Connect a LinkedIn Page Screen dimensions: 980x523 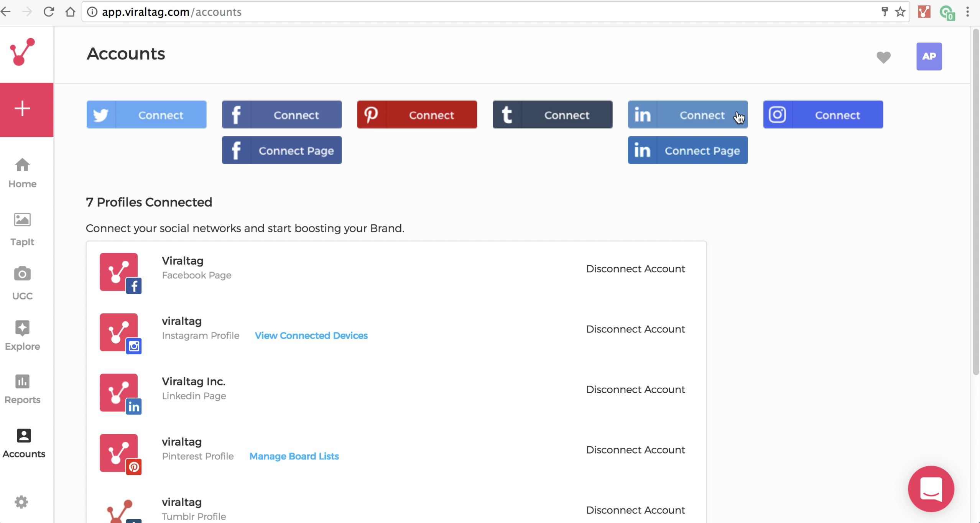coord(687,150)
